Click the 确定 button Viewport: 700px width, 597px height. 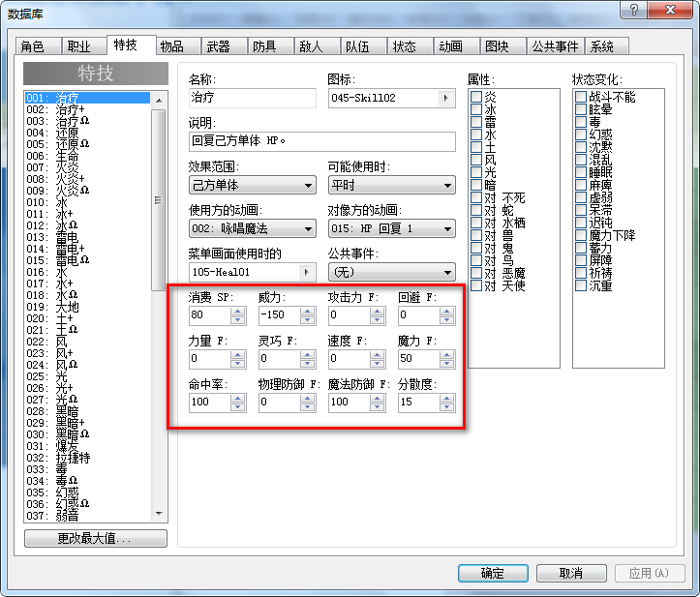coord(493,574)
